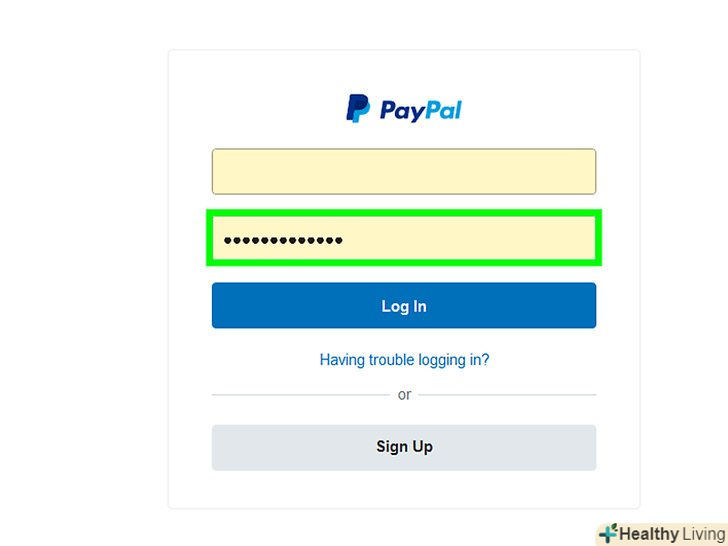This screenshot has height=546, width=728.
Task: Click the first masked password dot
Action: point(228,240)
